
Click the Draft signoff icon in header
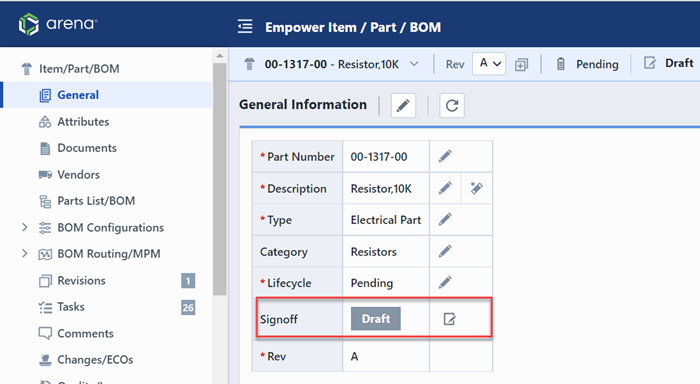coord(650,63)
